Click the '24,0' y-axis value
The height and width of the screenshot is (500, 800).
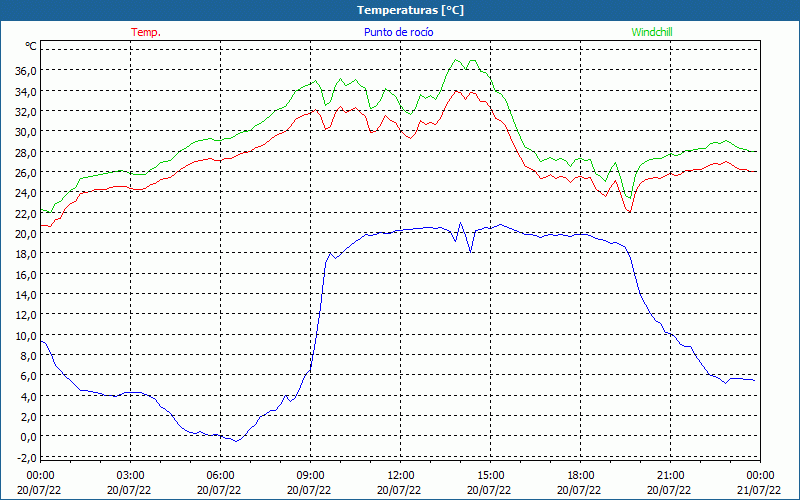tap(27, 193)
